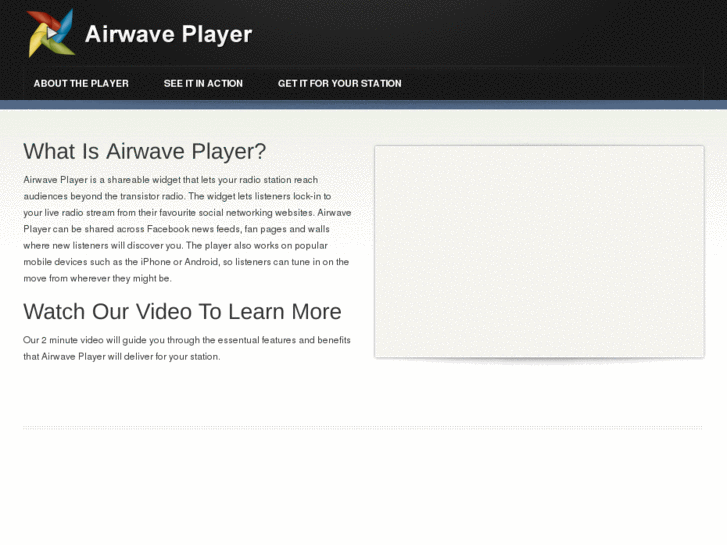The height and width of the screenshot is (545, 727).
Task: Click the paragraph starting 'Airwave Player is a shareable widget'
Action: (x=187, y=229)
